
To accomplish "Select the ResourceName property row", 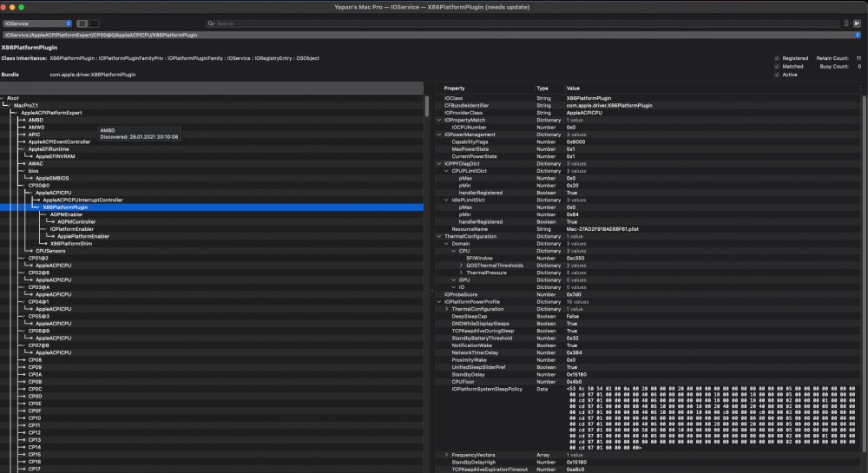I will click(648, 229).
